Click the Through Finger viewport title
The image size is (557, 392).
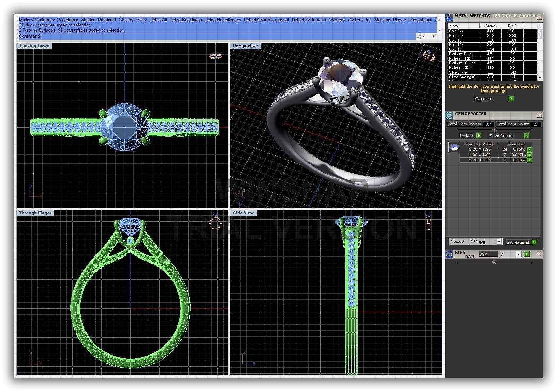35,213
